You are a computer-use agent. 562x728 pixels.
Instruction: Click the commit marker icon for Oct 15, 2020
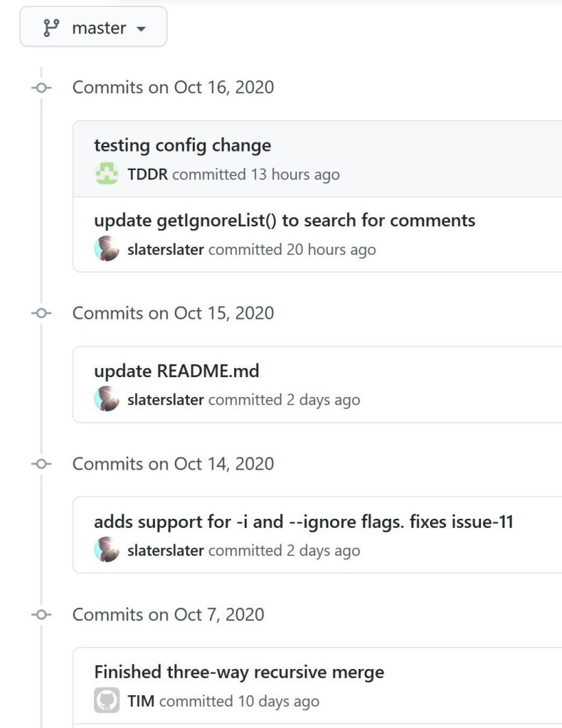(41, 313)
